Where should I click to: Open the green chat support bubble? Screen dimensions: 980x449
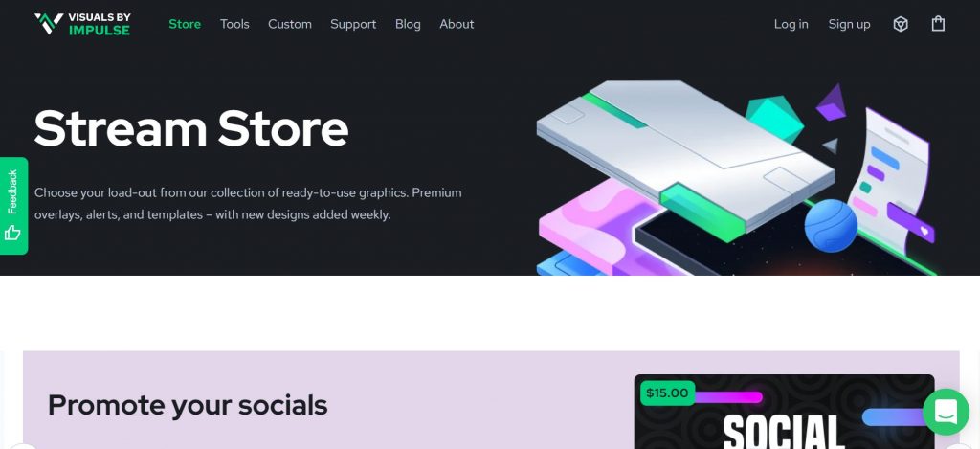click(946, 412)
